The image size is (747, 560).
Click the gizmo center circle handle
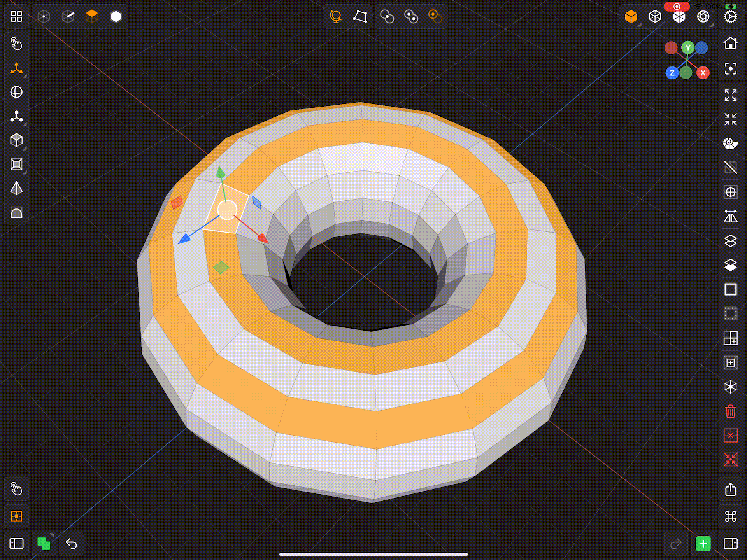point(227,210)
